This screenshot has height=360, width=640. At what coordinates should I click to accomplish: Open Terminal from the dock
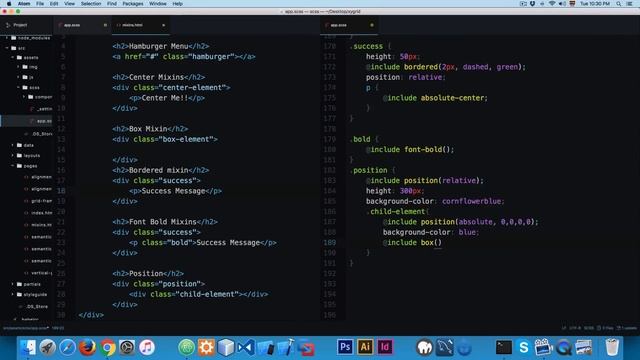pos(504,347)
